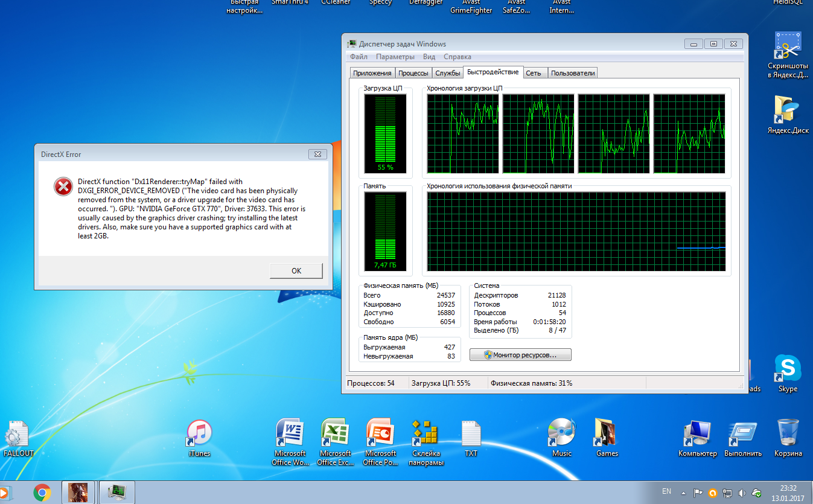
Task: Open Microsoft Office Excel shortcut
Action: click(336, 442)
